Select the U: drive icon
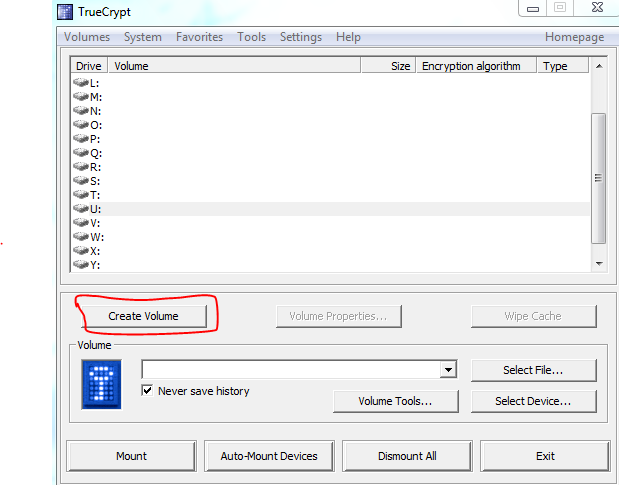The width and height of the screenshot is (619, 485). [x=81, y=208]
